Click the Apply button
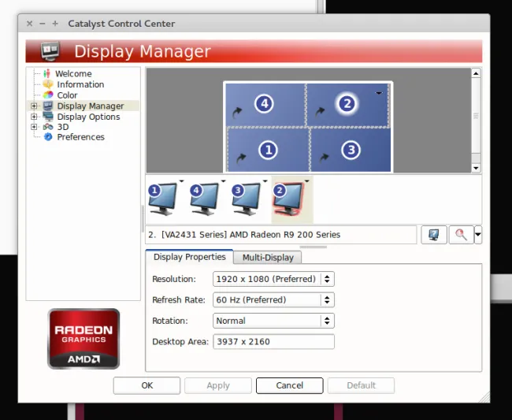Image resolution: width=512 pixels, height=420 pixels. [218, 385]
